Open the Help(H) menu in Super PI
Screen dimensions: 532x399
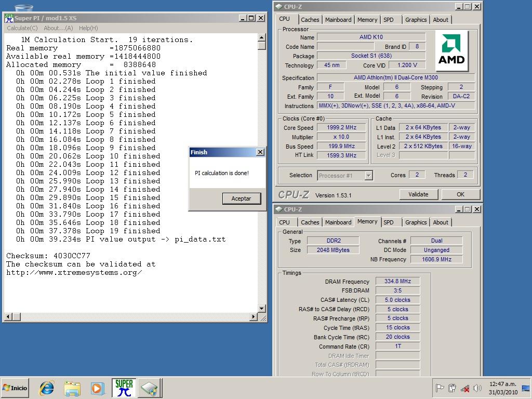pos(88,28)
